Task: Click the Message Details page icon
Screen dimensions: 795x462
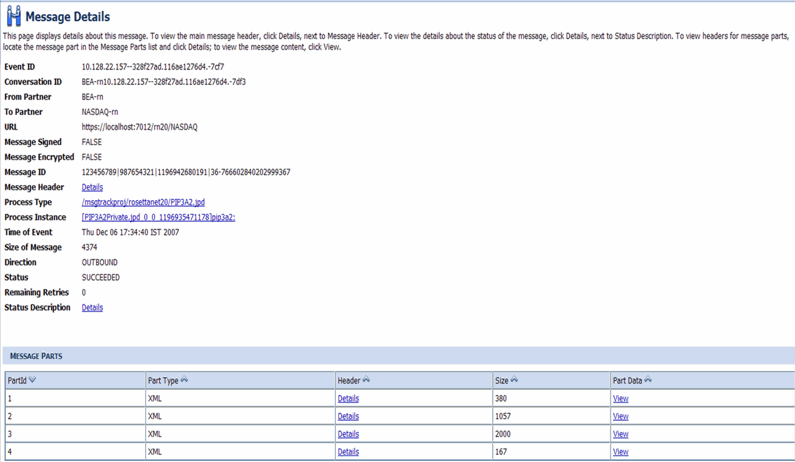Action: pos(14,16)
